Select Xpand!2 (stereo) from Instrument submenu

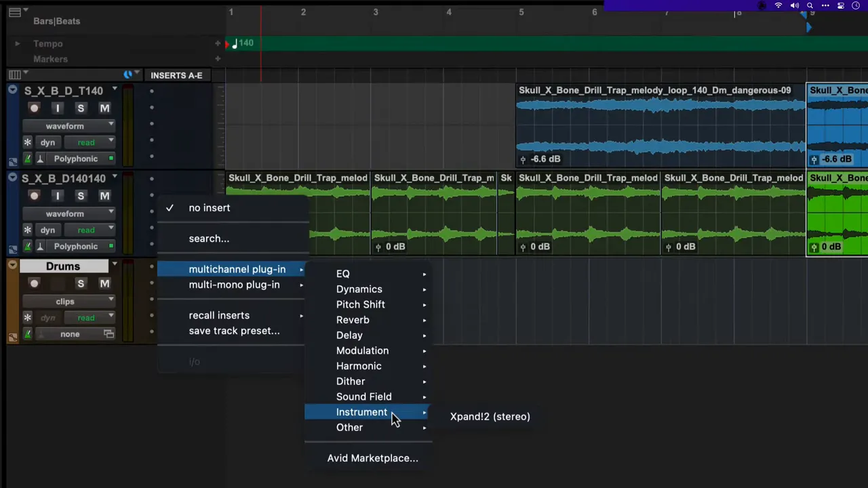click(x=490, y=417)
